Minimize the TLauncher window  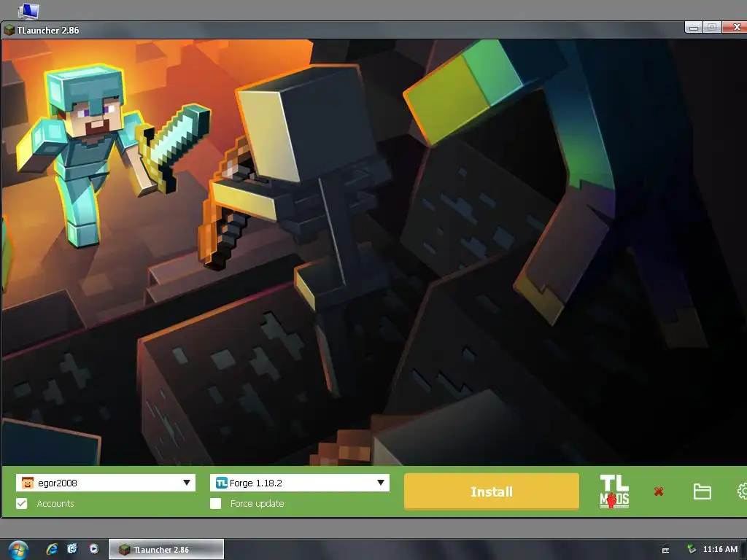[x=694, y=28]
